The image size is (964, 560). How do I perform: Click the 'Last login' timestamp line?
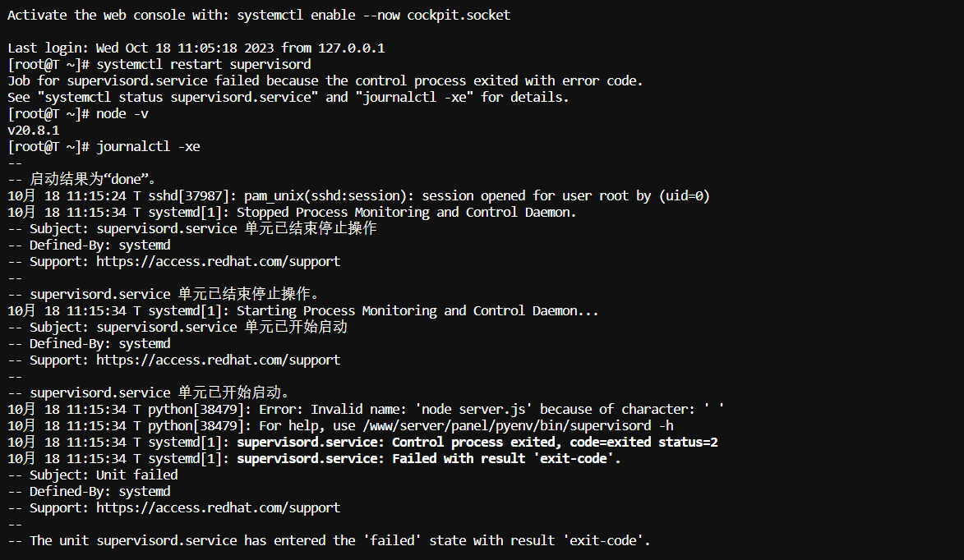[x=196, y=48]
